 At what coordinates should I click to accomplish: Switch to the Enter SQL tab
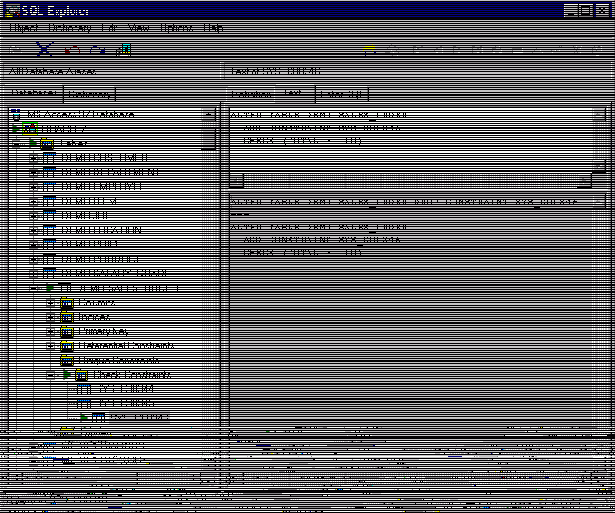tap(340, 94)
